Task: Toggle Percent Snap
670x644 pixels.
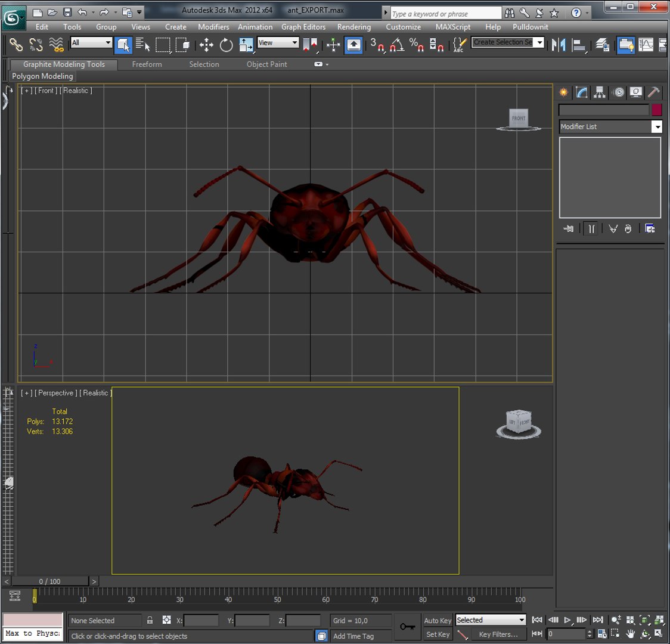Action: pos(417,45)
